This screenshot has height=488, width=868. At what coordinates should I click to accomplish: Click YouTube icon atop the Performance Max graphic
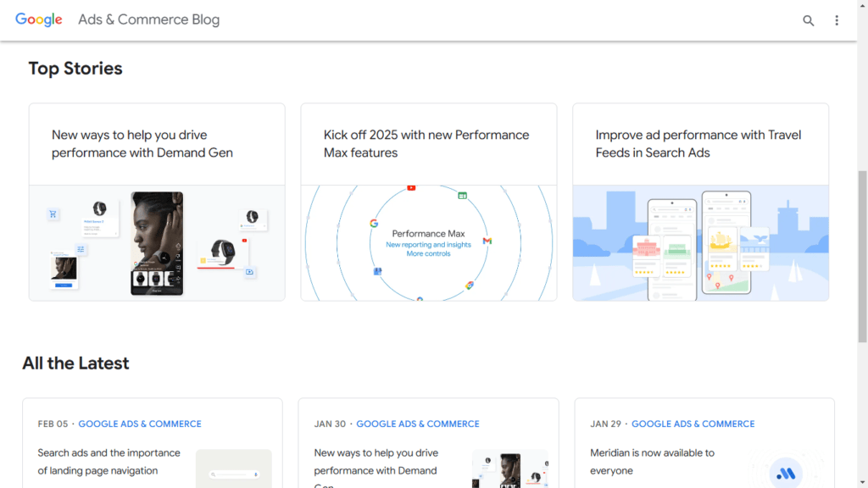click(x=411, y=187)
